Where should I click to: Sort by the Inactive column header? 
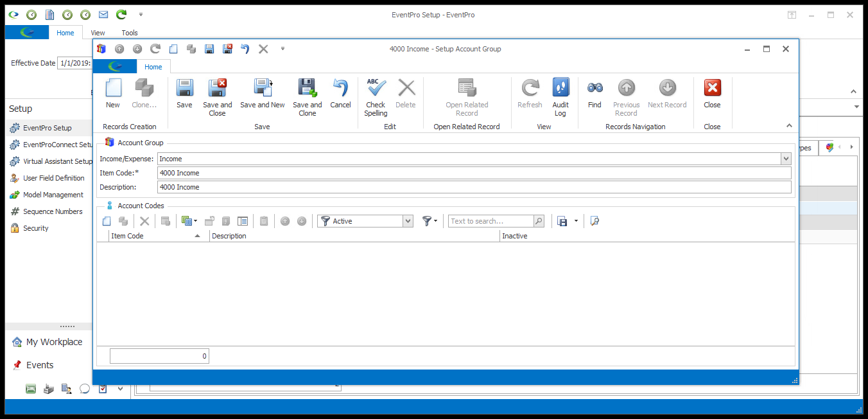click(647, 236)
